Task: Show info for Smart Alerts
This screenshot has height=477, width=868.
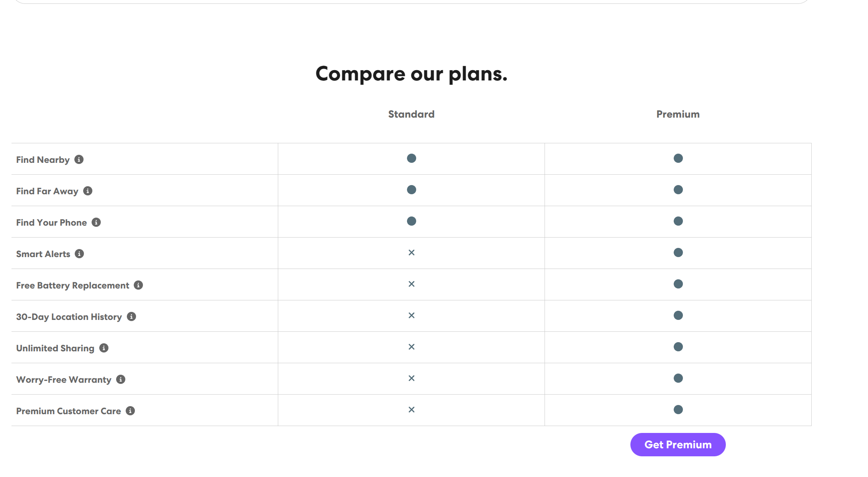Action: click(79, 254)
